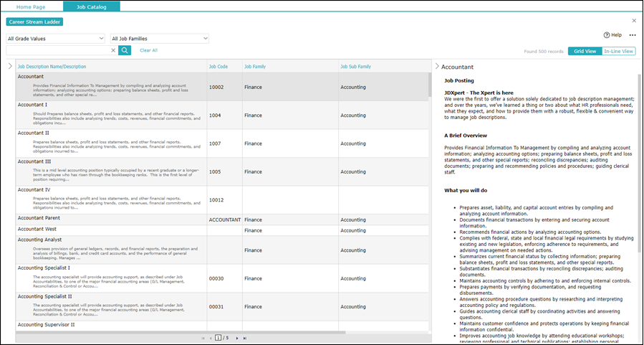Open the All Job Families dropdown
Viewport: 644px width, 345px height.
pos(160,39)
